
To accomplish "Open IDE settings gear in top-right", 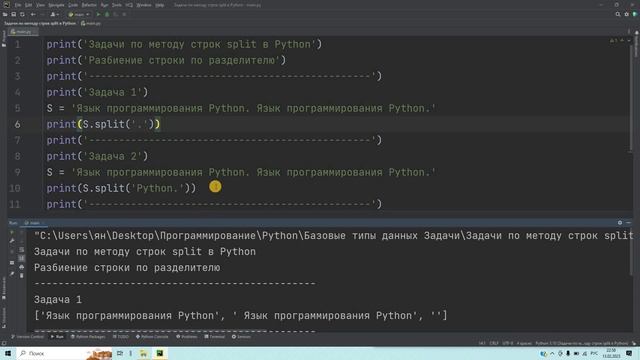I will (x=627, y=14).
